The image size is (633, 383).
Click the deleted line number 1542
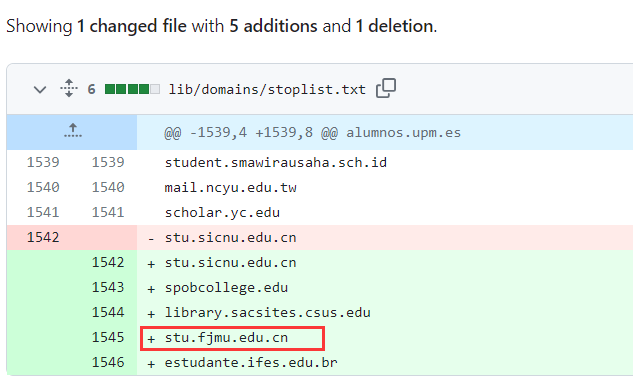click(43, 237)
